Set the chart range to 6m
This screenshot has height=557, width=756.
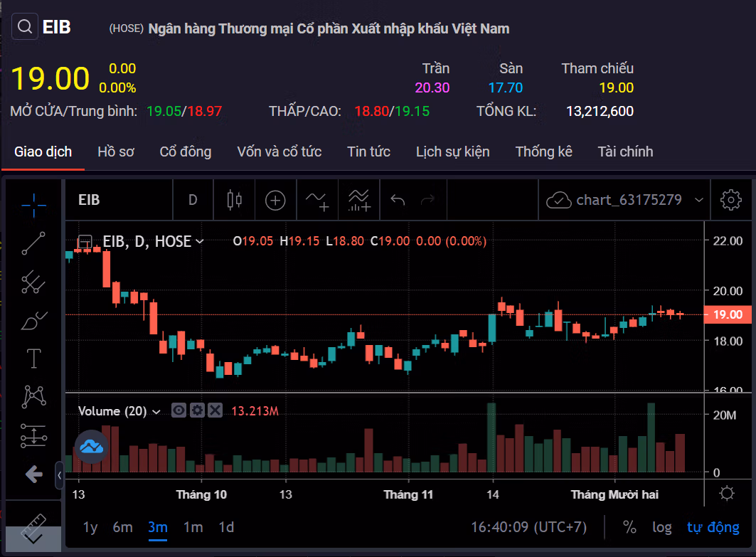(x=122, y=527)
